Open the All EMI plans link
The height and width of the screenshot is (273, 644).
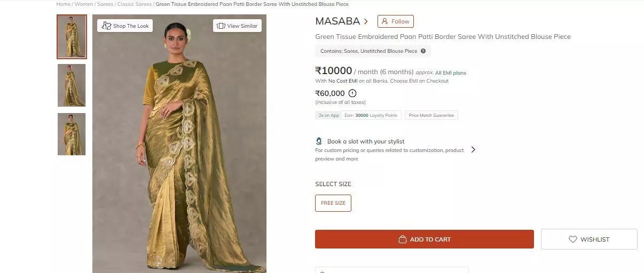[451, 73]
